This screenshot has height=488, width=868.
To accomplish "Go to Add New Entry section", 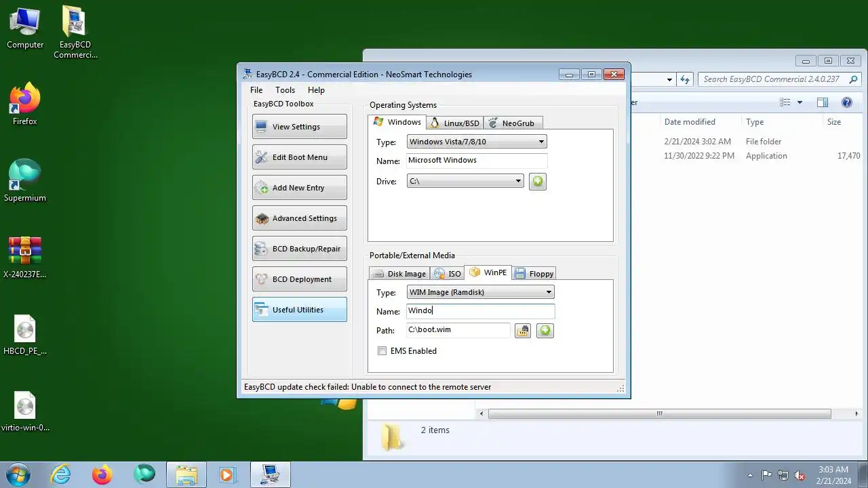I will pos(299,188).
